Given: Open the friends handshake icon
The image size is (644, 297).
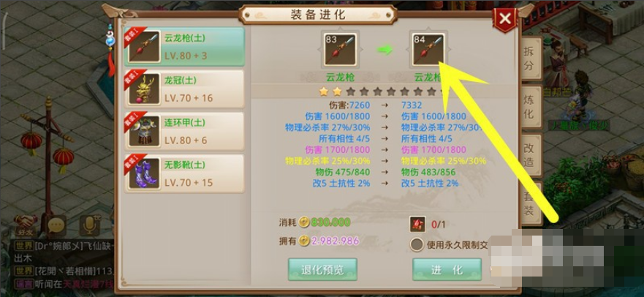Looking at the screenshot, I should [x=26, y=225].
